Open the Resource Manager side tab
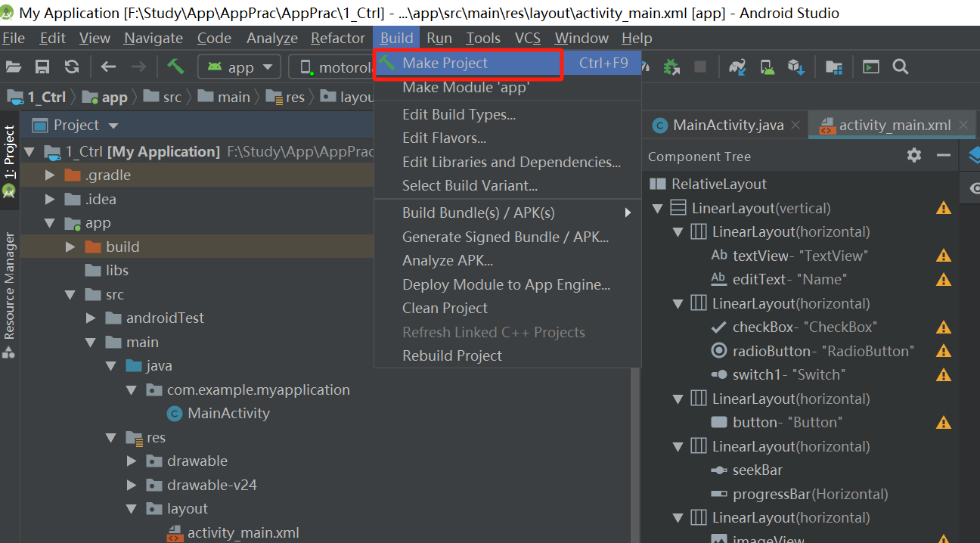Screen dimensions: 980x543 9,294
